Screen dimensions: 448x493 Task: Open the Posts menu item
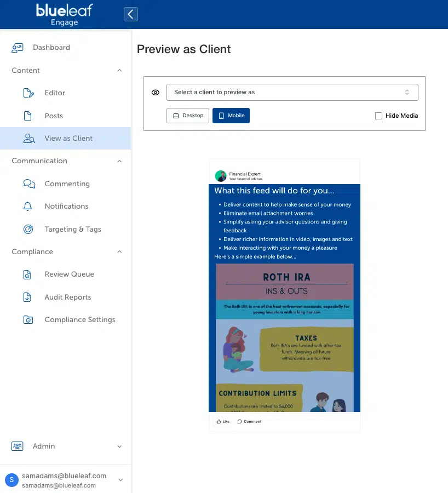(x=54, y=116)
